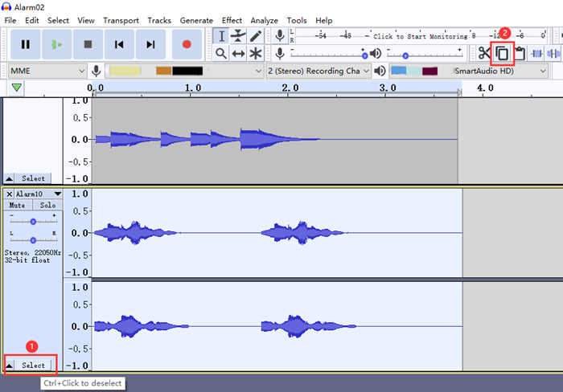Viewport: 563px width, 392px height.
Task: Click Alarm10 track pan slider
Action: click(33, 240)
